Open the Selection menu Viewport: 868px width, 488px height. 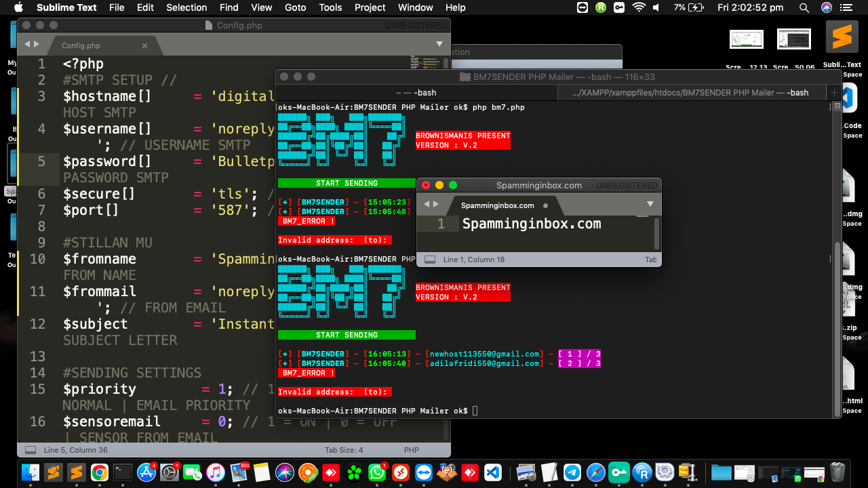tap(186, 7)
